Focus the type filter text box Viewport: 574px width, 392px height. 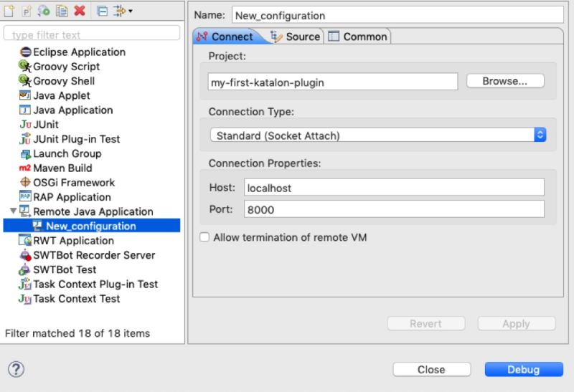tap(92, 34)
